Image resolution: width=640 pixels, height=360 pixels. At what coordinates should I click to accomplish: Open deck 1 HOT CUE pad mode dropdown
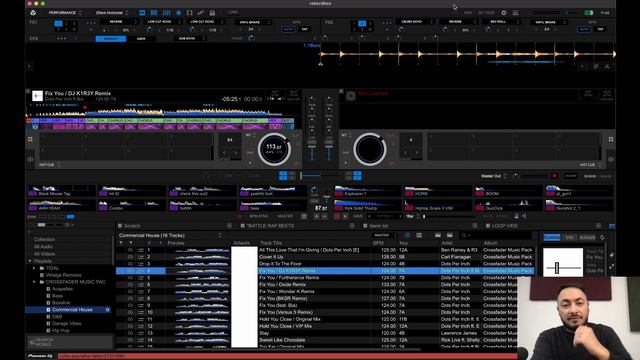(50, 164)
